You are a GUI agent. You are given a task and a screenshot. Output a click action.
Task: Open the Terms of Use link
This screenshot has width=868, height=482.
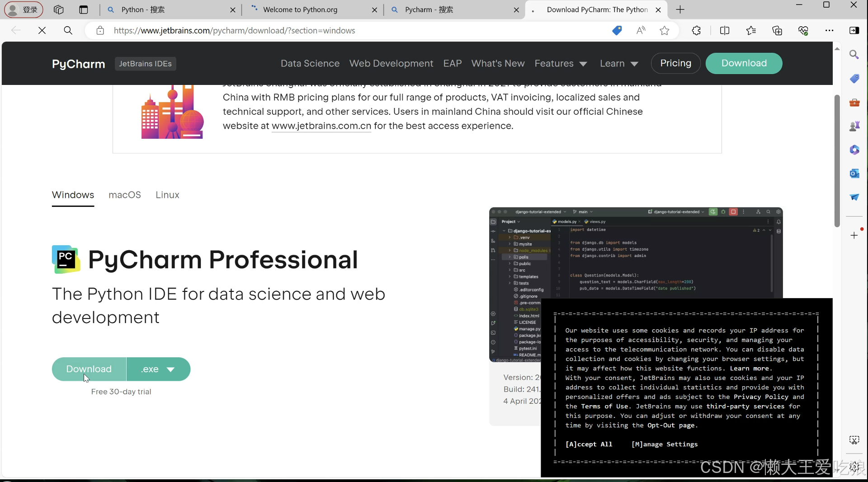[x=604, y=406]
